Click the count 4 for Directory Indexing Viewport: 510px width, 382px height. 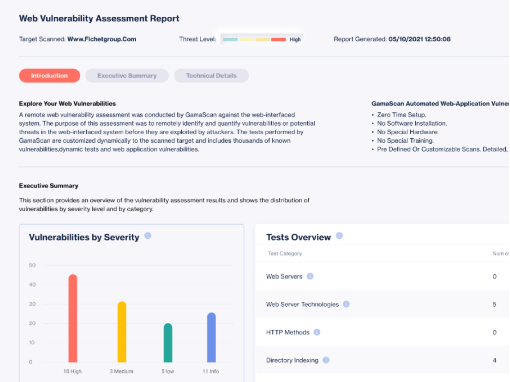pyautogui.click(x=494, y=360)
